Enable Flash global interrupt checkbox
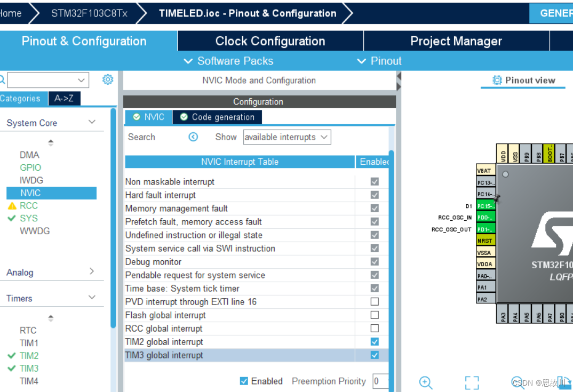The image size is (573, 392). coord(375,315)
